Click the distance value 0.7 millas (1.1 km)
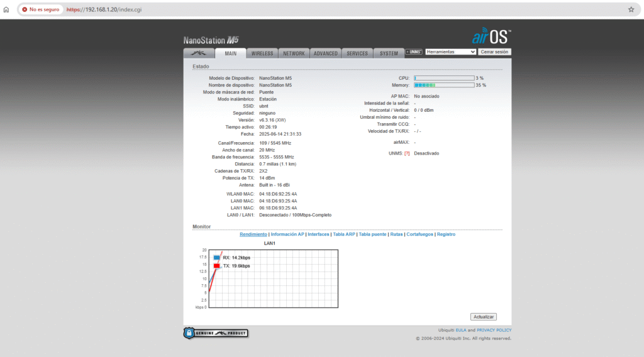Image resolution: width=644 pixels, height=357 pixels. pyautogui.click(x=277, y=164)
